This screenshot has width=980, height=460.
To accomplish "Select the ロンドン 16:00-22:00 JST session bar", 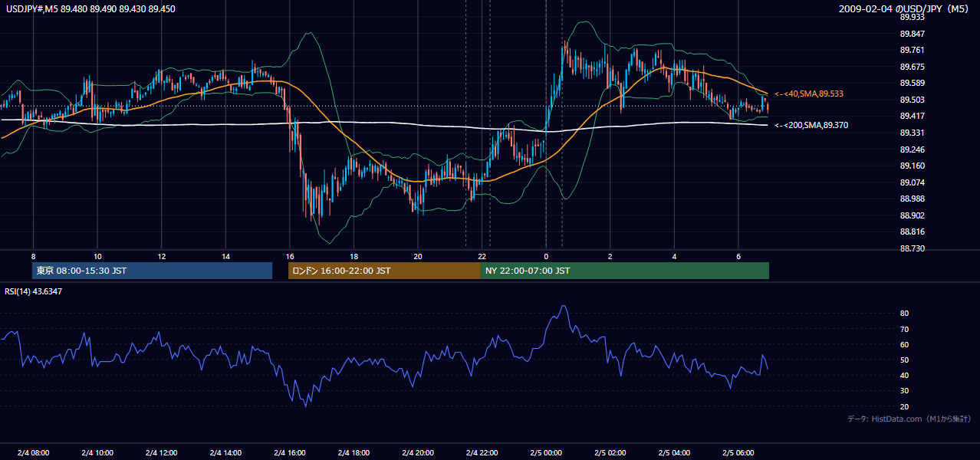I will pyautogui.click(x=384, y=271).
